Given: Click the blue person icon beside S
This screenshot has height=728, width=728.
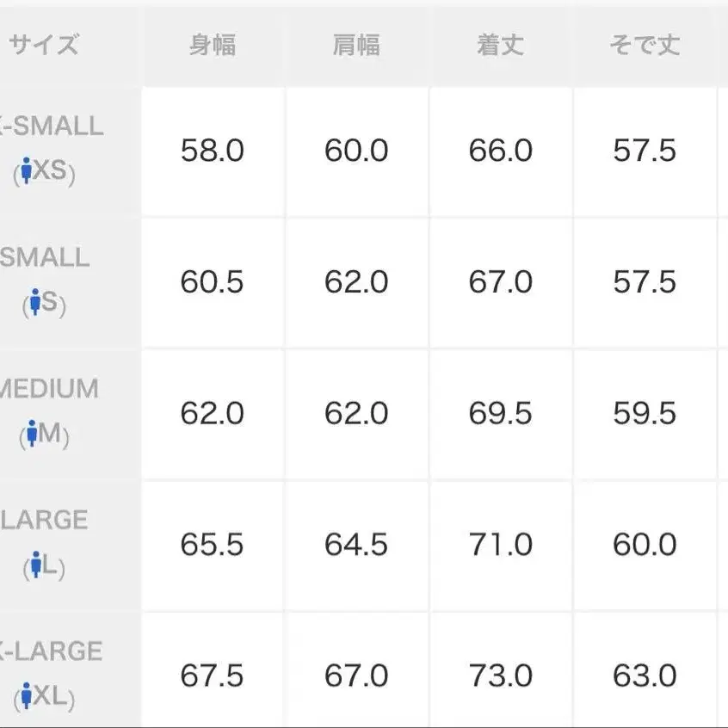Looking at the screenshot, I should [36, 303].
